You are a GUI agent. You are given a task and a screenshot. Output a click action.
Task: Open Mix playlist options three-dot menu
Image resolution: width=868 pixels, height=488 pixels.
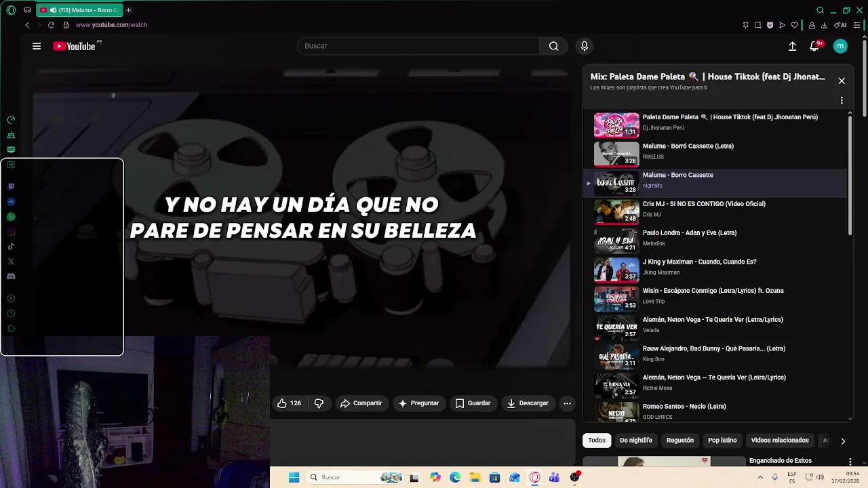pos(842,100)
